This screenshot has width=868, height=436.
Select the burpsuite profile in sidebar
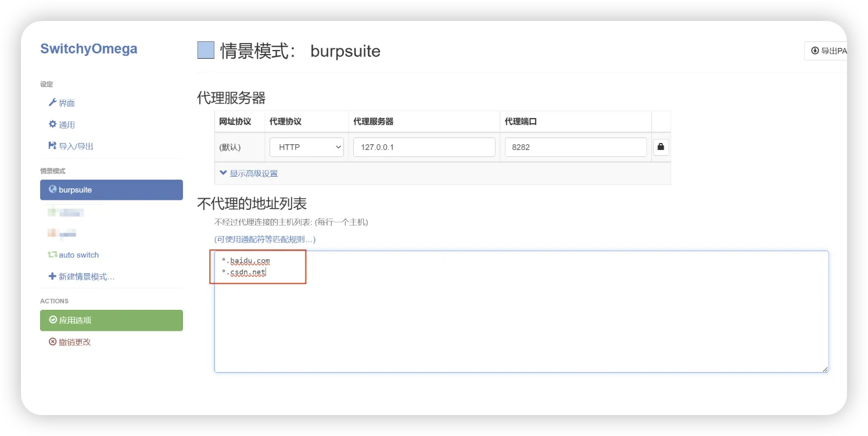tap(111, 190)
